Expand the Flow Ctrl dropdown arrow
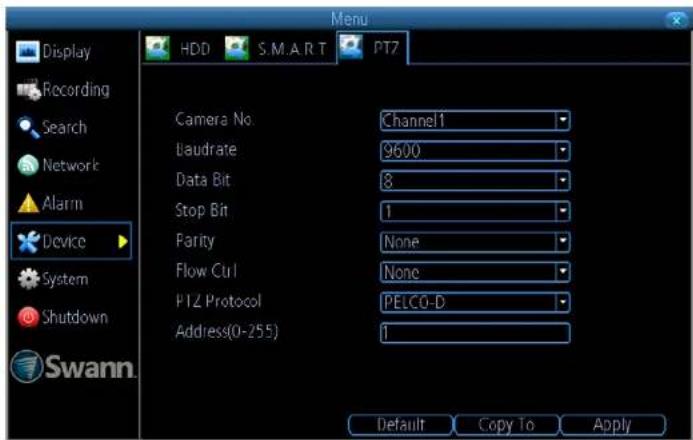The width and height of the screenshot is (693, 440). [x=563, y=272]
